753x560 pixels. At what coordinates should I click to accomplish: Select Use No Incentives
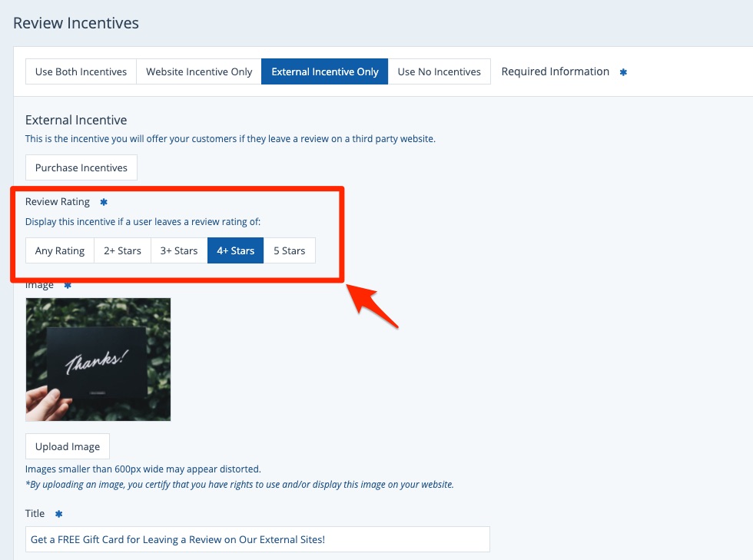pos(439,71)
